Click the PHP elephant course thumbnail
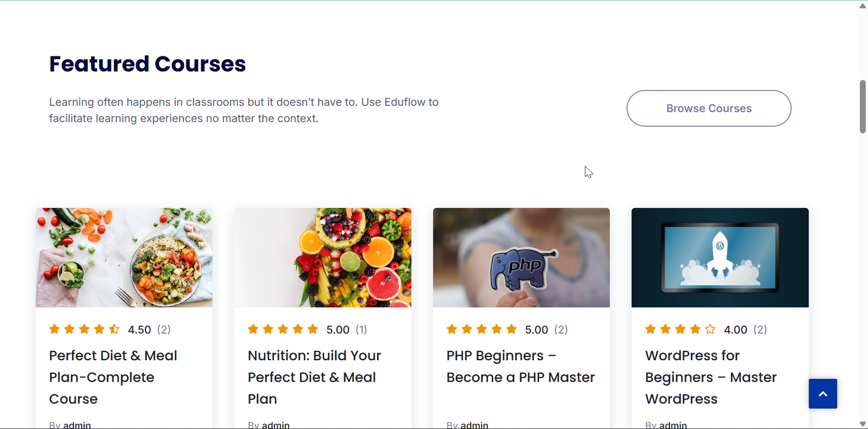Viewport: 868px width, 429px height. click(521, 258)
